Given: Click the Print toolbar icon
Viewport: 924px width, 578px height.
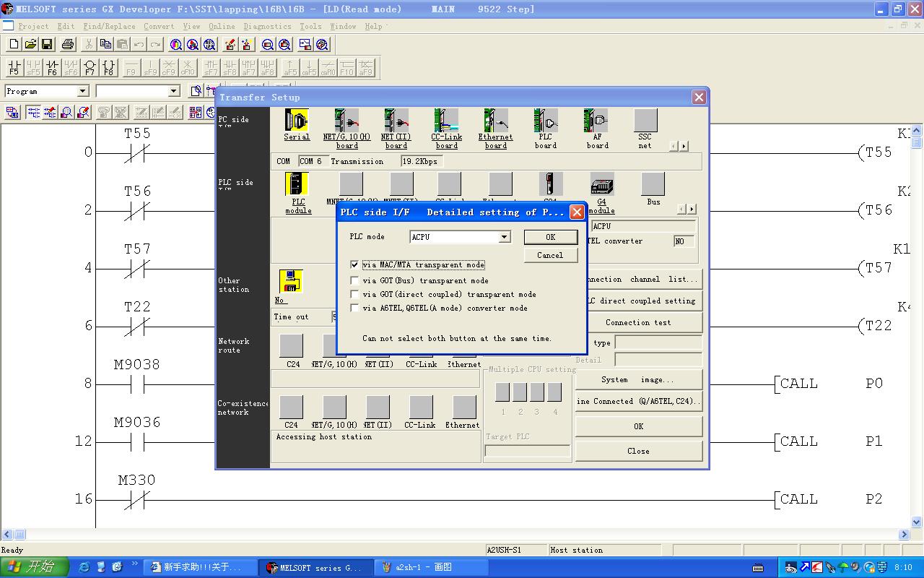Looking at the screenshot, I should (x=68, y=45).
